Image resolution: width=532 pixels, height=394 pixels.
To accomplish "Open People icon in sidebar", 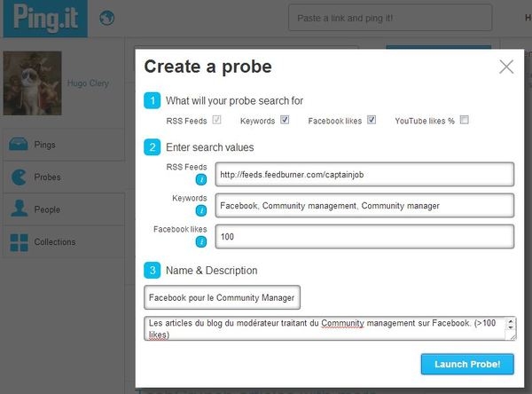I will tap(19, 209).
